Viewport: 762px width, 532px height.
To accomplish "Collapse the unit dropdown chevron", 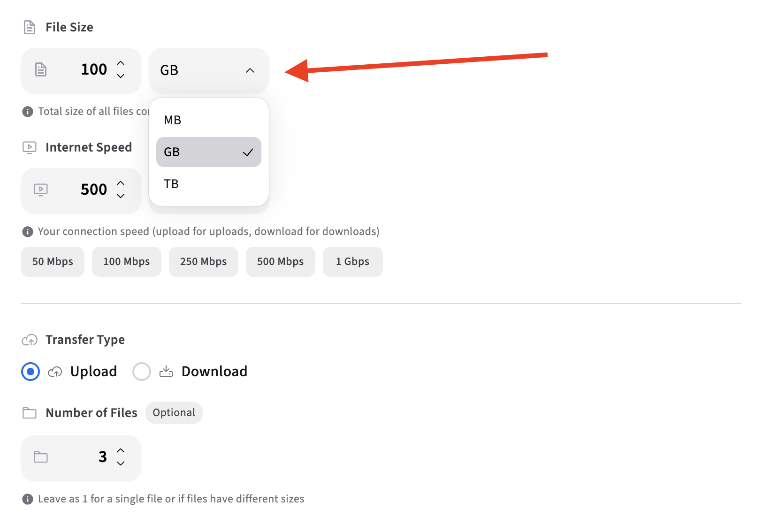I will tap(250, 71).
